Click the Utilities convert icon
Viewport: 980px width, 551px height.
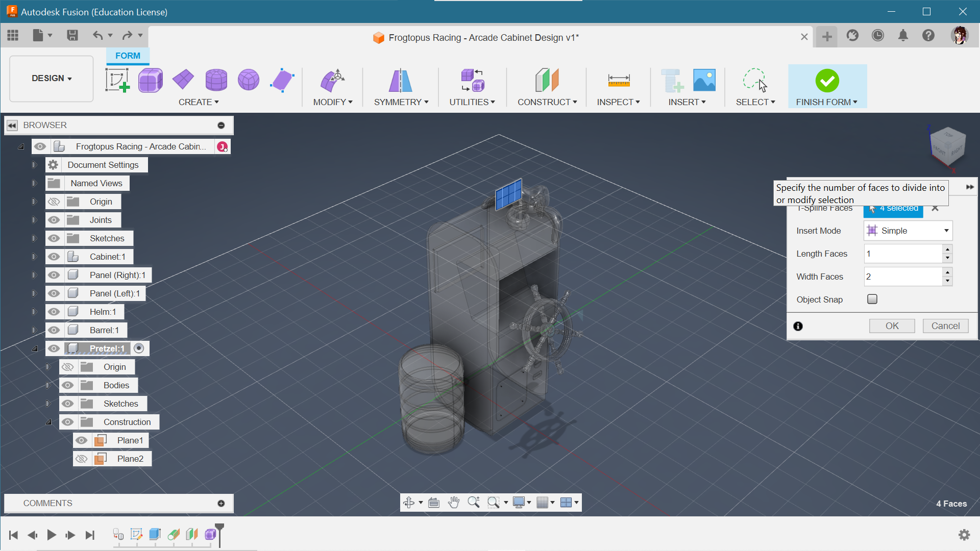point(472,80)
